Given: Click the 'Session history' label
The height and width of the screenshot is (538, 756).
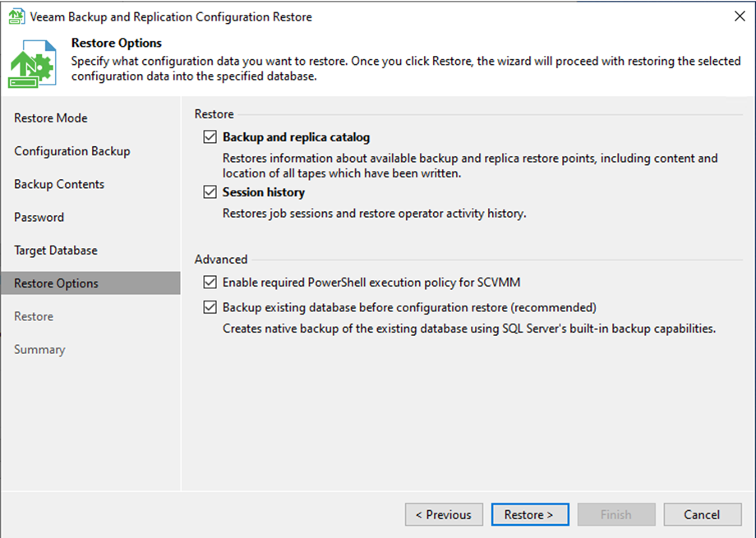Looking at the screenshot, I should (x=263, y=192).
